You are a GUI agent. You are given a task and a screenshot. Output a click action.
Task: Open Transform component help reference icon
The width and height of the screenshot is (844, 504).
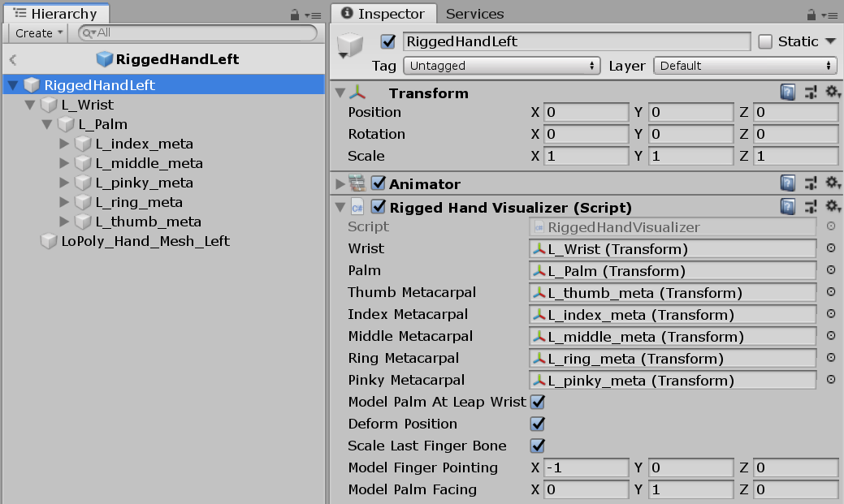(x=788, y=93)
